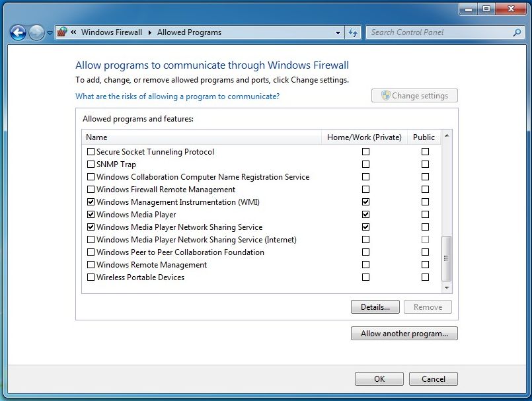Screen dimensions: 532x401
Task: Go back with the blue back arrow
Action: pyautogui.click(x=18, y=33)
